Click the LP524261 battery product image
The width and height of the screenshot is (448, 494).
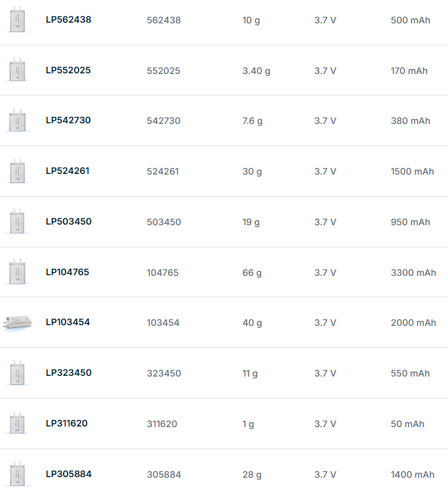point(17,171)
